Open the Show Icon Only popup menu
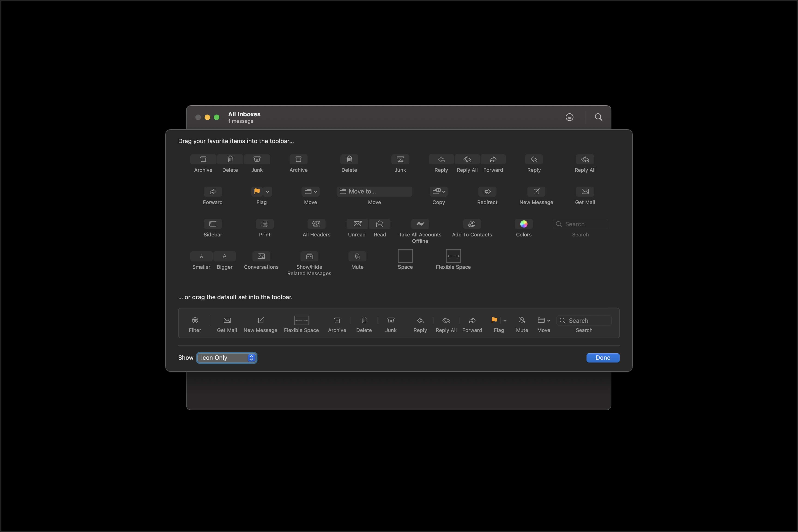The height and width of the screenshot is (532, 798). pyautogui.click(x=226, y=358)
